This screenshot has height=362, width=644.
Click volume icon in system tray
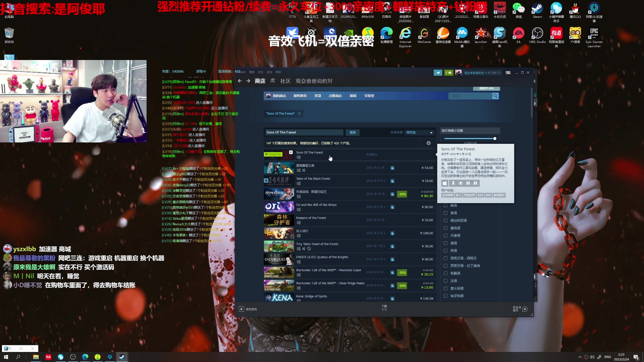pyautogui.click(x=592, y=357)
